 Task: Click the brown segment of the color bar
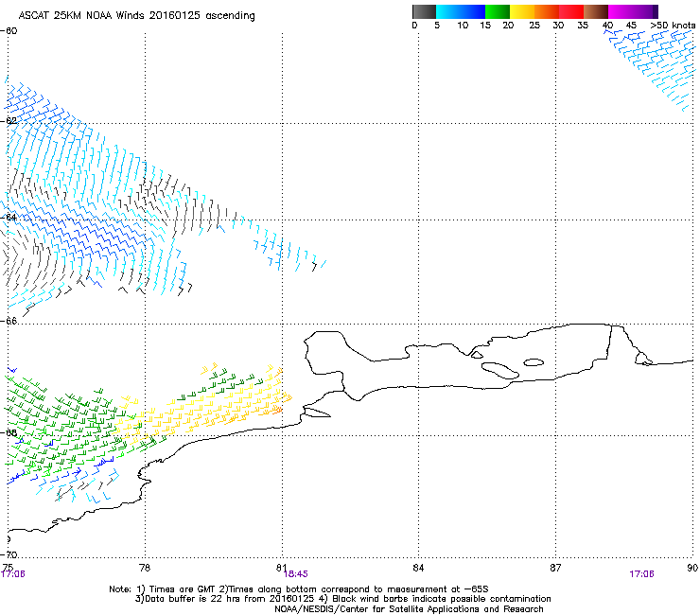click(596, 11)
